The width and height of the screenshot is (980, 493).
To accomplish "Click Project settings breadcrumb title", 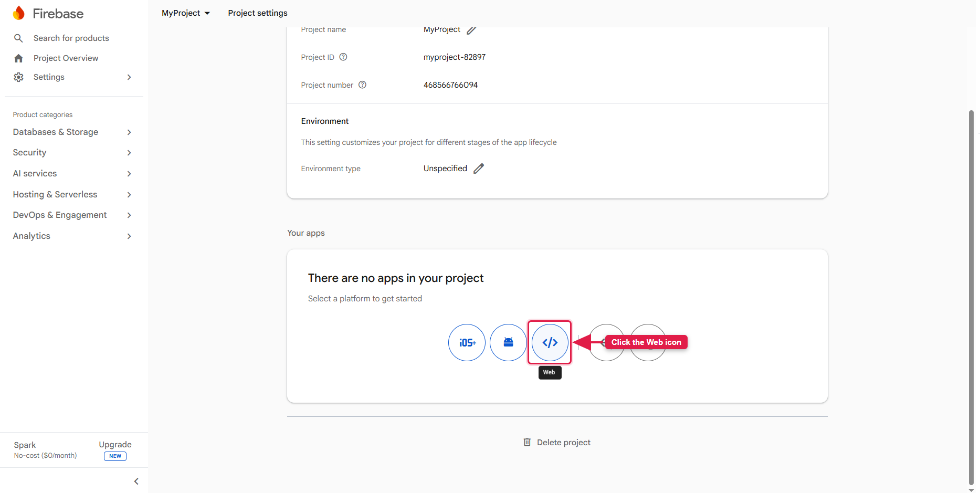I will (x=258, y=13).
